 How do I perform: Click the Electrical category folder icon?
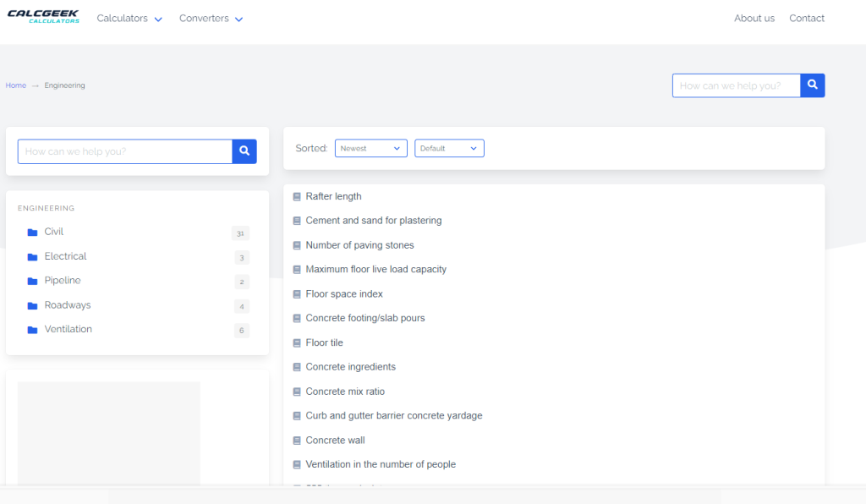point(32,257)
